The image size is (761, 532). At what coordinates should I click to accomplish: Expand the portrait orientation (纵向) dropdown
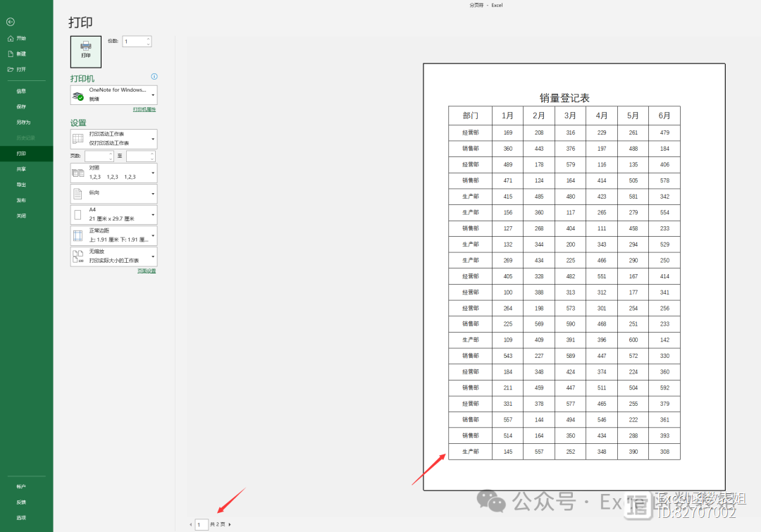pos(113,194)
